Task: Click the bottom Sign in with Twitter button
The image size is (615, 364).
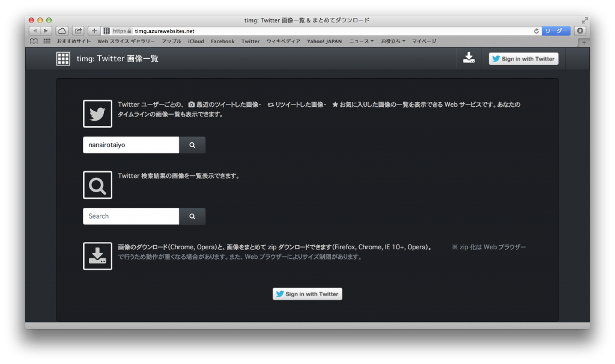Action: [x=307, y=294]
